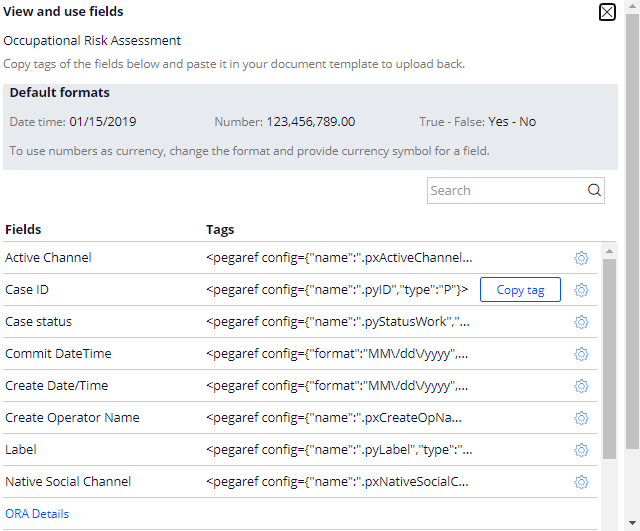Close the View and use fields dialog
The image size is (640, 531).
pyautogui.click(x=607, y=12)
